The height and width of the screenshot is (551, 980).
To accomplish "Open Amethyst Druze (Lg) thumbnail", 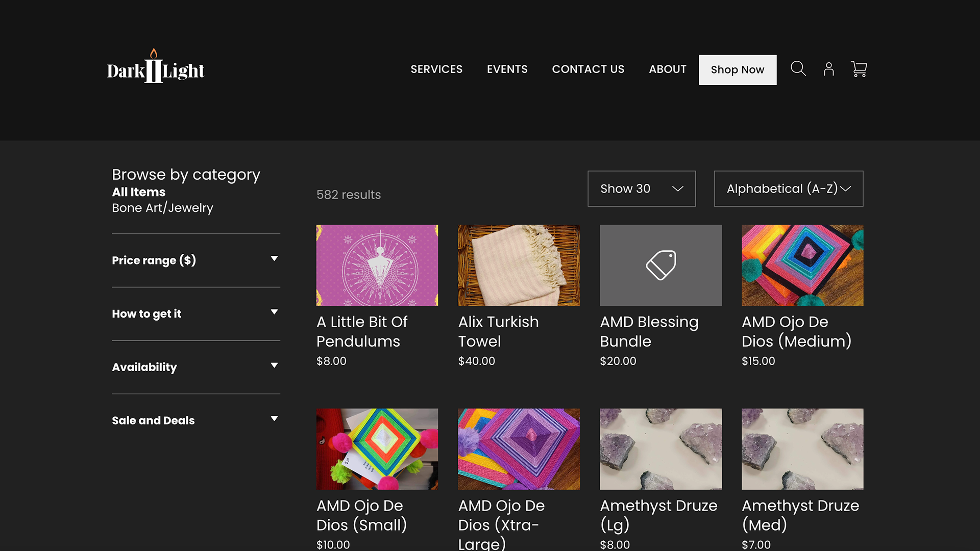I will 660,449.
